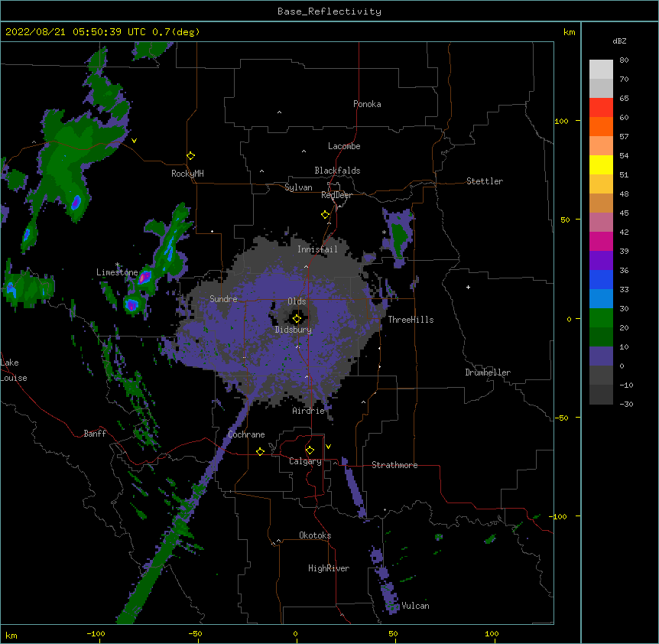
Task: Click the Vulcan city label
Action: [x=415, y=606]
